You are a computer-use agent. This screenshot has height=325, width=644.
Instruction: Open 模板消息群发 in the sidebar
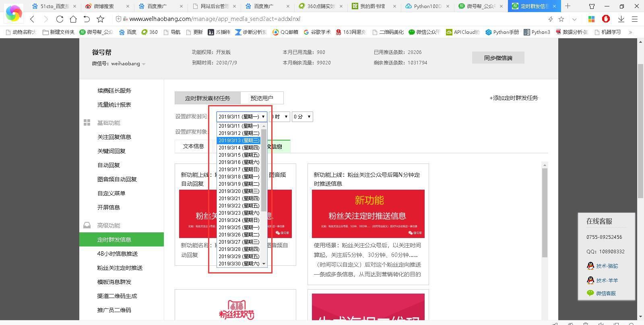[x=114, y=282]
